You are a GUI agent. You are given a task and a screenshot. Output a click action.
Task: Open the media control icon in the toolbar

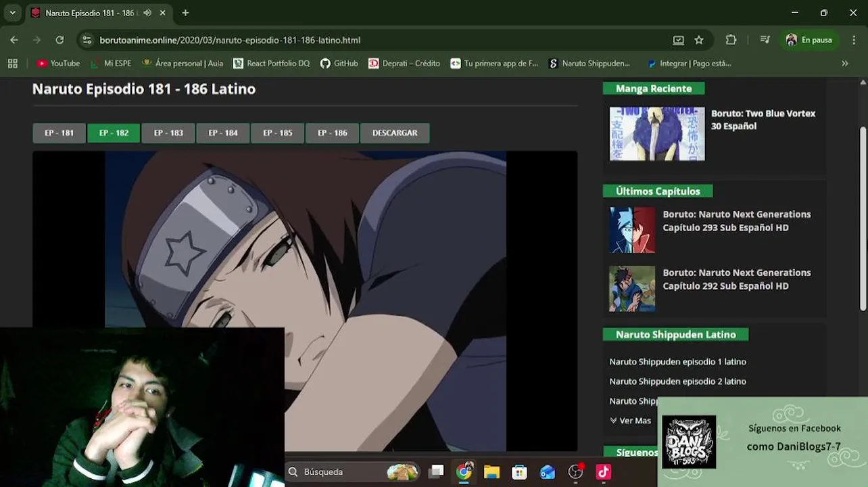coord(765,40)
